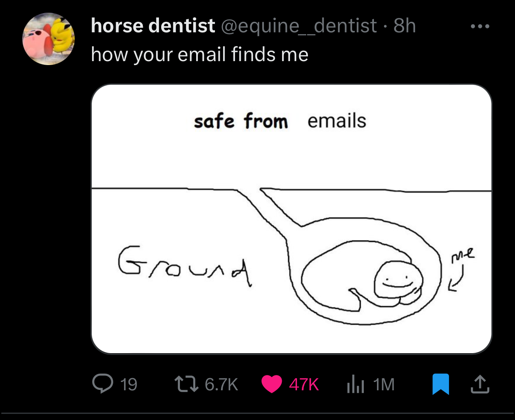Click the horse dentist display name
Image resolution: width=515 pixels, height=420 pixels.
(153, 26)
